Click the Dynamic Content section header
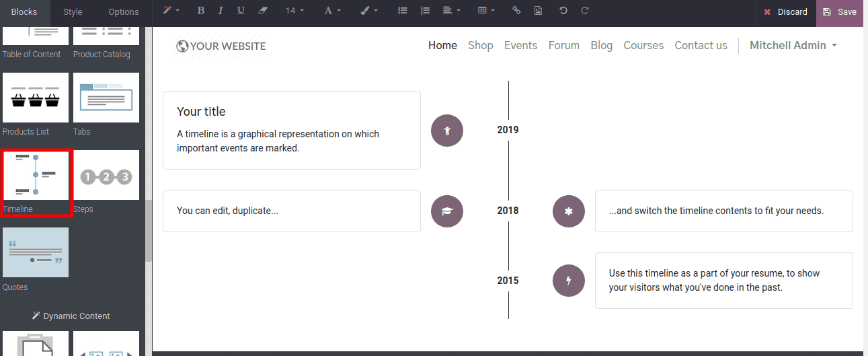Image resolution: width=868 pixels, height=356 pixels. 71,316
